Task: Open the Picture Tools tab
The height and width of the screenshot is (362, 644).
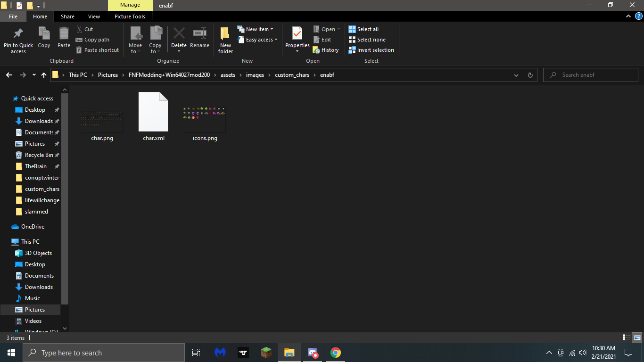Action: click(x=130, y=16)
